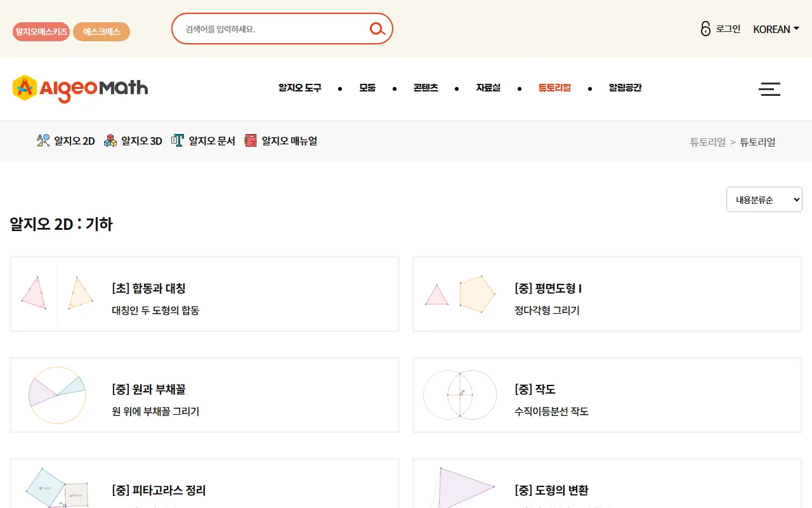This screenshot has height=508, width=812.
Task: Click the search magnifier icon
Action: tap(377, 29)
